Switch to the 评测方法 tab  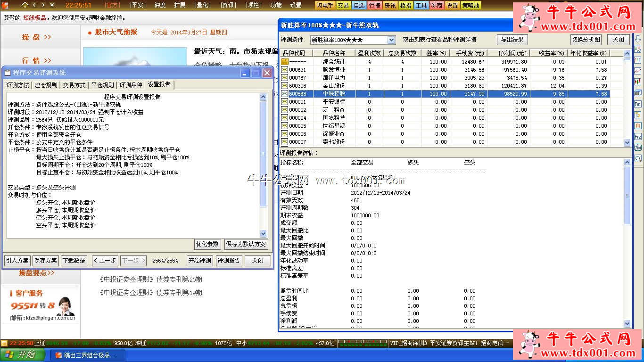(17, 85)
